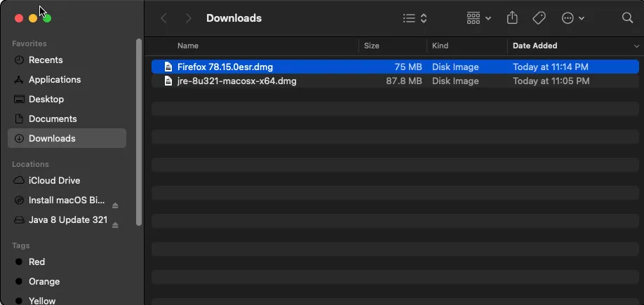
Task: Click the Recents clock icon
Action: tap(19, 60)
